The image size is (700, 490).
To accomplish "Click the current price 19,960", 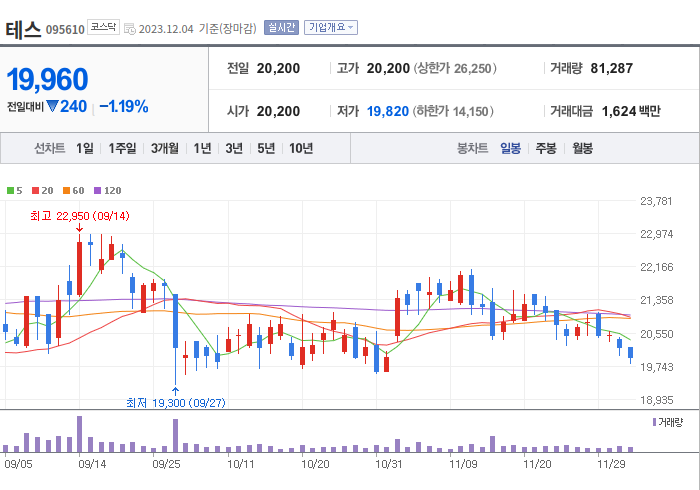I will point(47,79).
